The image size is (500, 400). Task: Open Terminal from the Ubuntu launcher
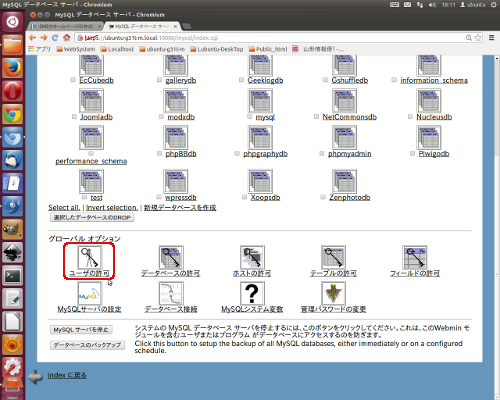tap(12, 276)
